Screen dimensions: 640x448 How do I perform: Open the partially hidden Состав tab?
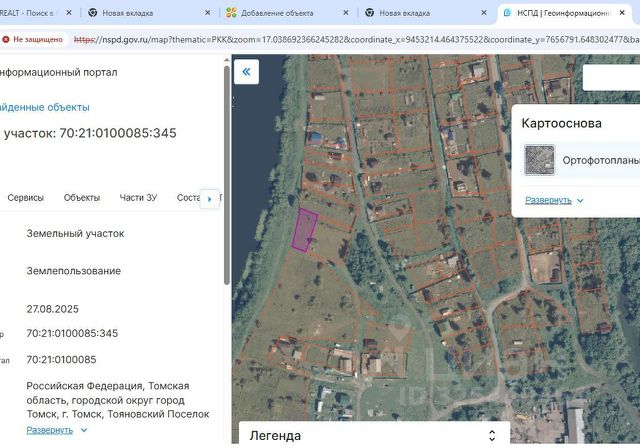pos(188,197)
